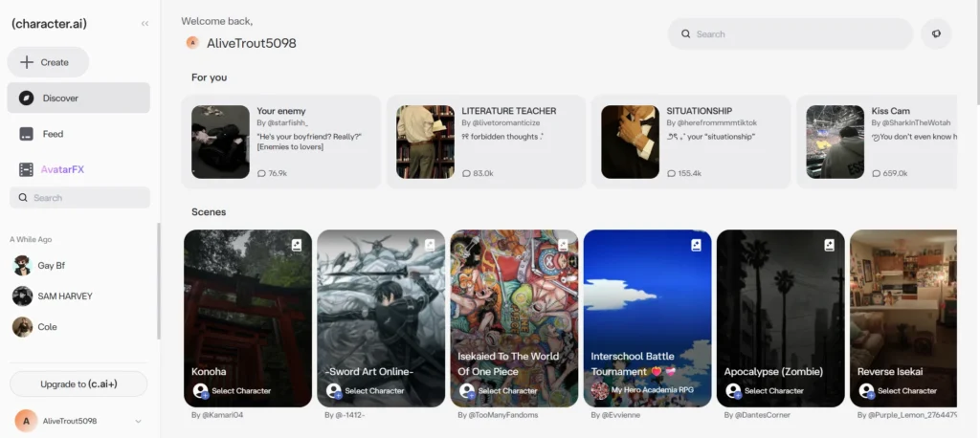Select Character on One Piece scene
The height and width of the screenshot is (438, 980).
[498, 391]
